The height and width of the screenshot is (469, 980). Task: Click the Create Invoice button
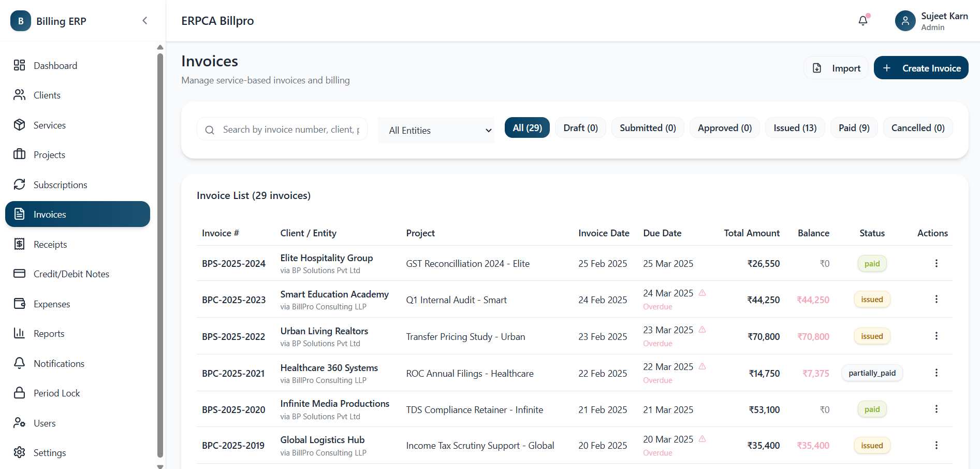pos(921,68)
